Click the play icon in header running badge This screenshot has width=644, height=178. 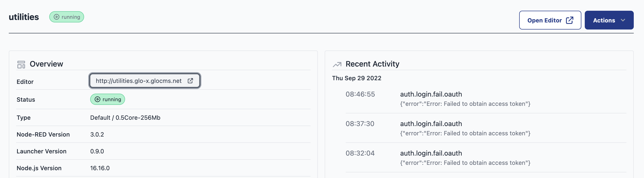tap(56, 17)
